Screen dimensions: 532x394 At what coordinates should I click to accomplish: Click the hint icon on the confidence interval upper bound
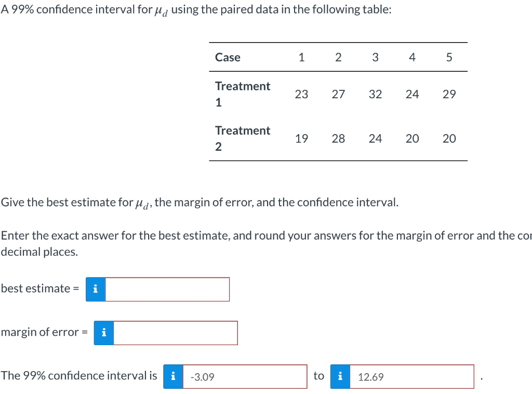point(340,376)
